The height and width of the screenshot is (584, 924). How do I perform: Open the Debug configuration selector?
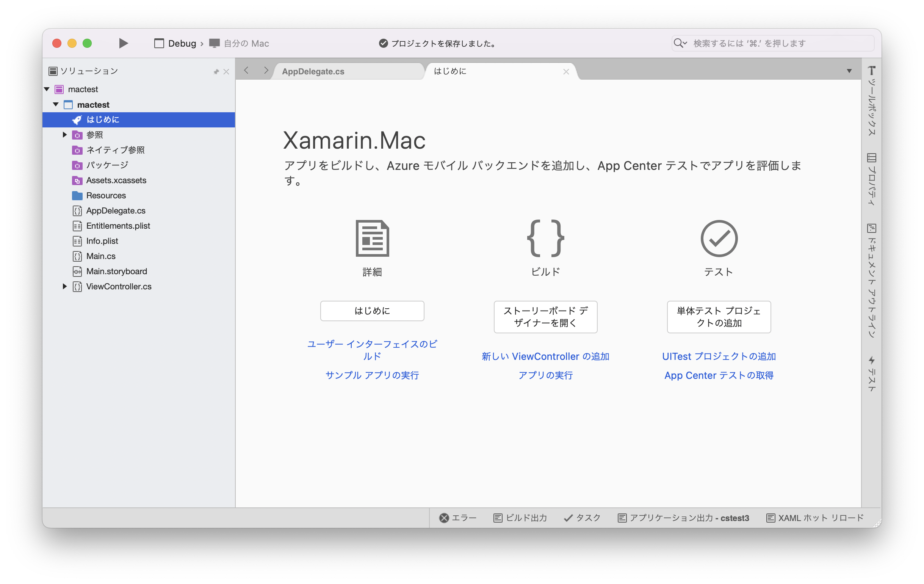[x=175, y=43]
